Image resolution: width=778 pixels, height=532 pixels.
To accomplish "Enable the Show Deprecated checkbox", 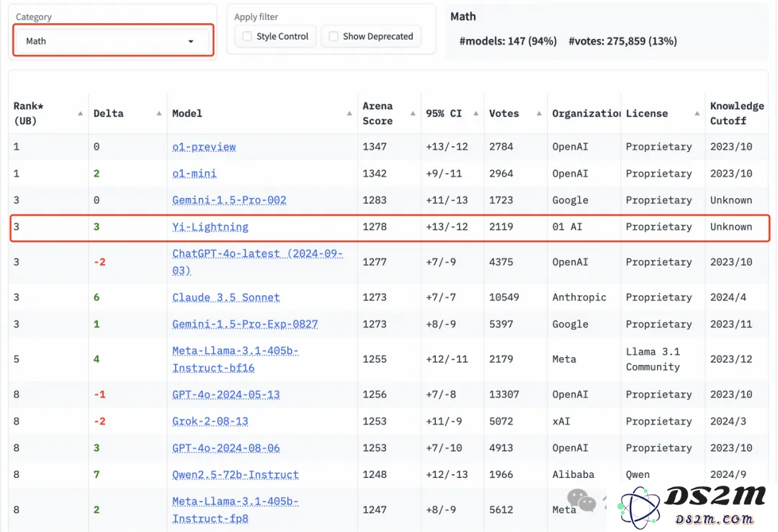I will pyautogui.click(x=334, y=36).
